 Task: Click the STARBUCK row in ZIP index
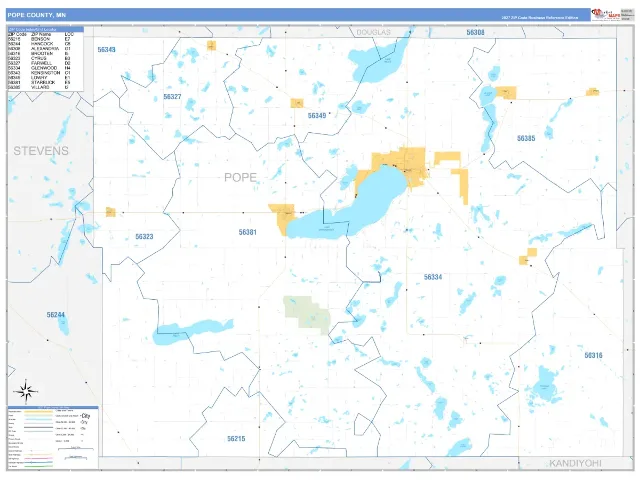[40, 82]
